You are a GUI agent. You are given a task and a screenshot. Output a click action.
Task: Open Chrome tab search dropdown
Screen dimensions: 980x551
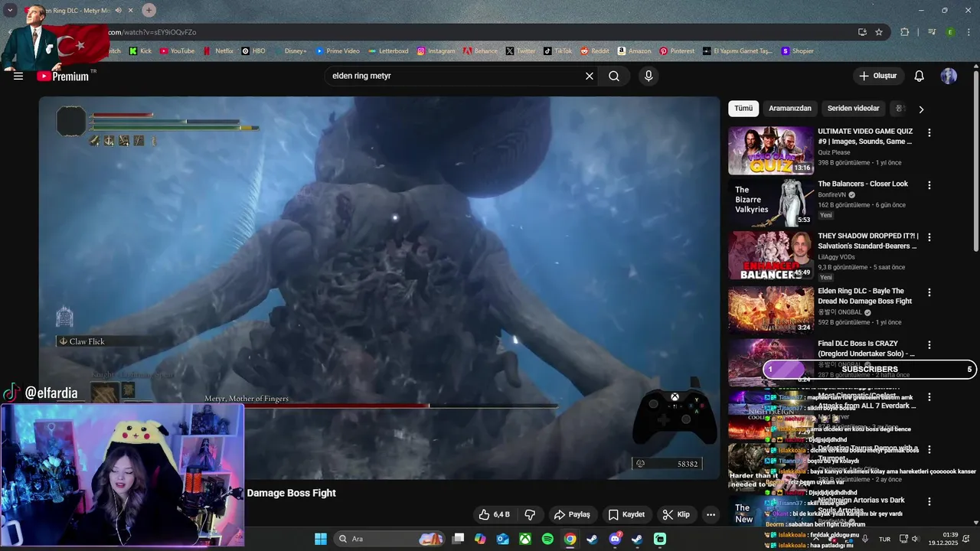click(x=10, y=10)
